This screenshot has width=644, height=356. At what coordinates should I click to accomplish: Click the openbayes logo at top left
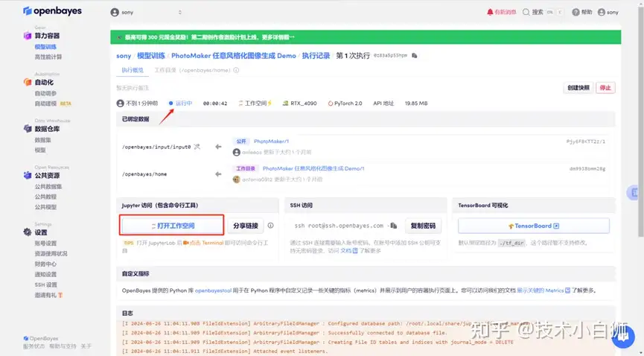click(x=52, y=11)
